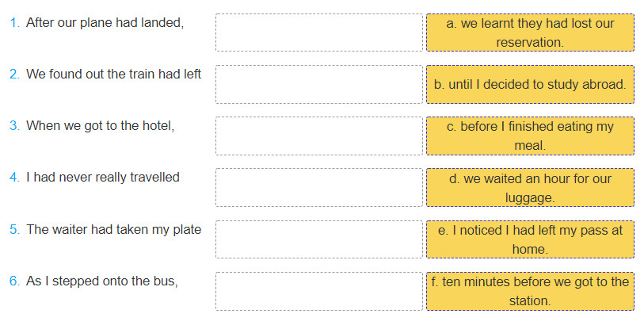Click the blue number 1 label
This screenshot has width=644, height=329.
click(14, 23)
